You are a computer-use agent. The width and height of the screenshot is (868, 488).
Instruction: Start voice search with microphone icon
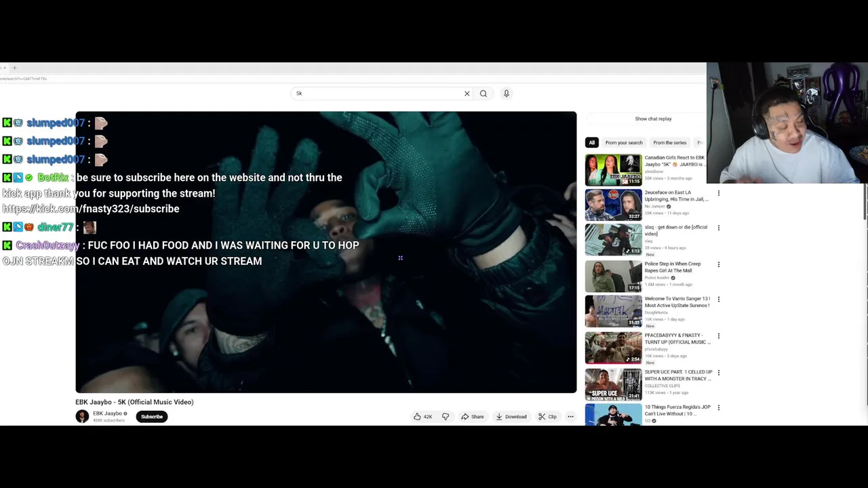[x=506, y=94]
